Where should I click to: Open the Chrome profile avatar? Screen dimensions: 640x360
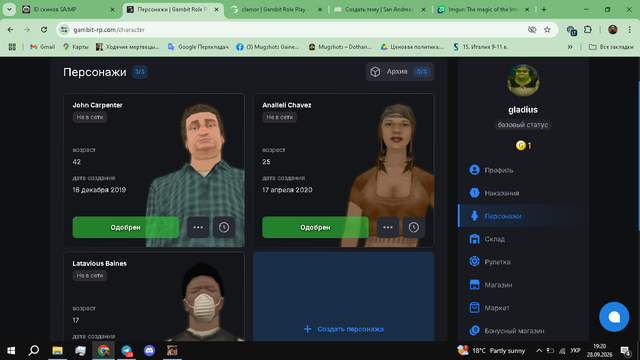coord(613,30)
